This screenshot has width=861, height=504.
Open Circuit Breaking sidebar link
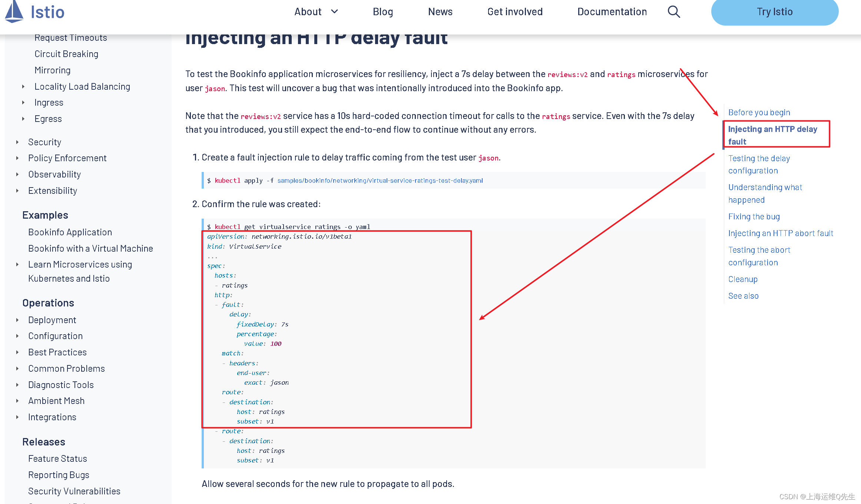[x=66, y=54]
